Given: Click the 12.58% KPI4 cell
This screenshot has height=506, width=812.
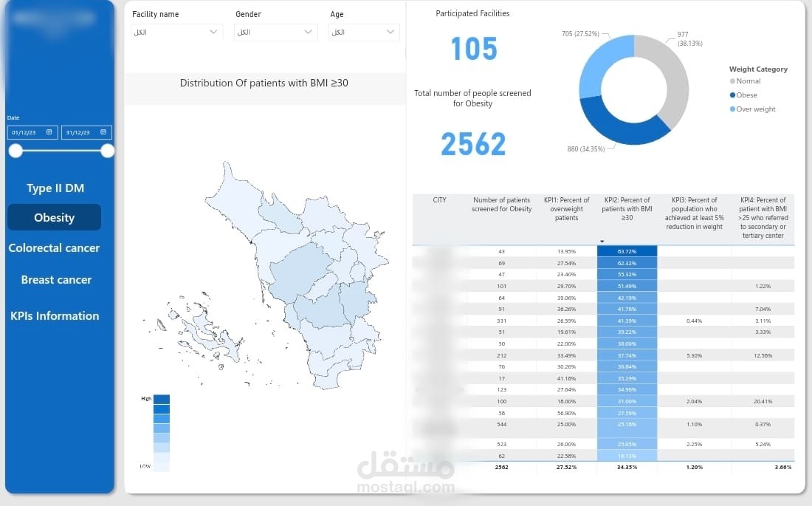Looking at the screenshot, I should coord(763,355).
